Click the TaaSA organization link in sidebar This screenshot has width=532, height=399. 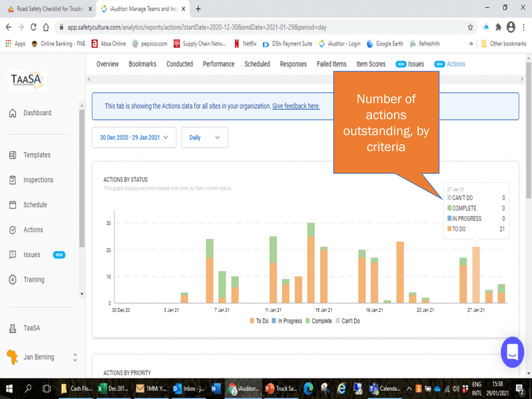click(32, 328)
